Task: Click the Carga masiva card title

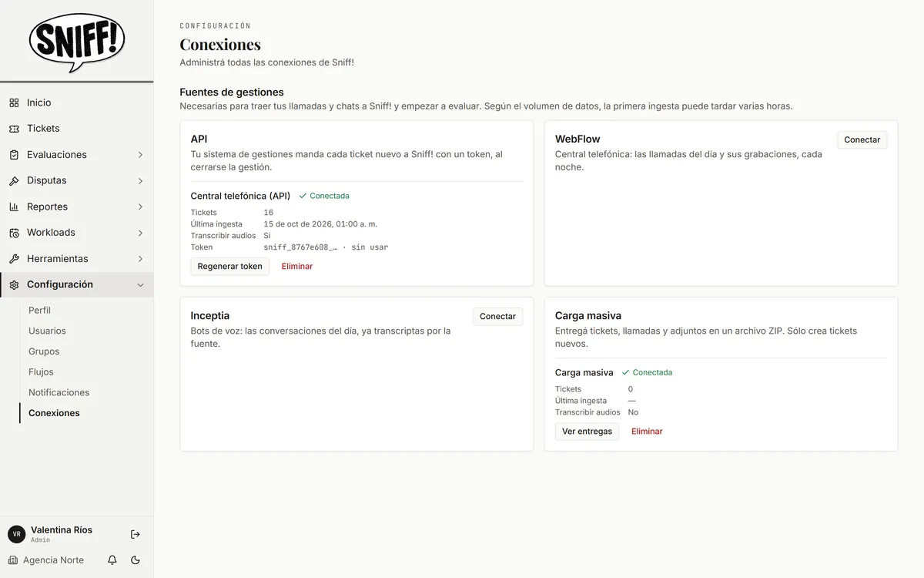Action: [588, 316]
